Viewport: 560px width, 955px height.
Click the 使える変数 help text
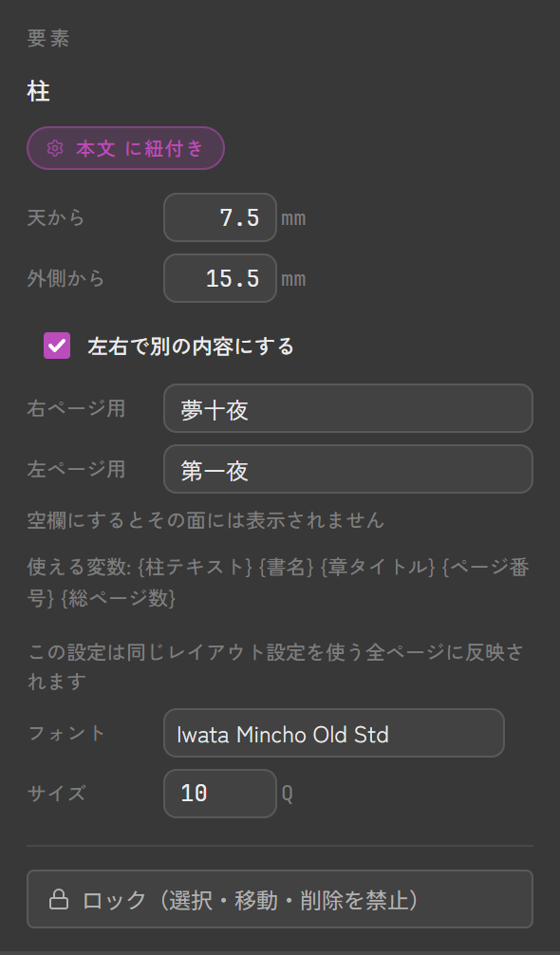[278, 582]
